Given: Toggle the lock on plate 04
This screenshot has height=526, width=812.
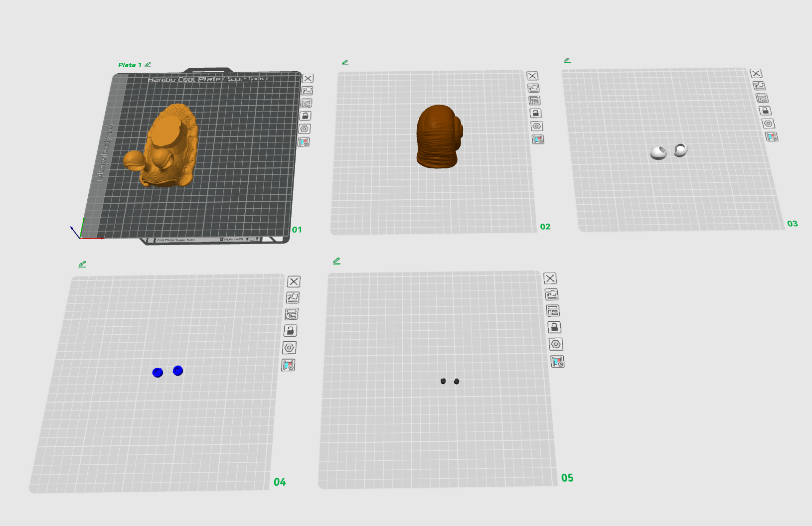Looking at the screenshot, I should (291, 330).
